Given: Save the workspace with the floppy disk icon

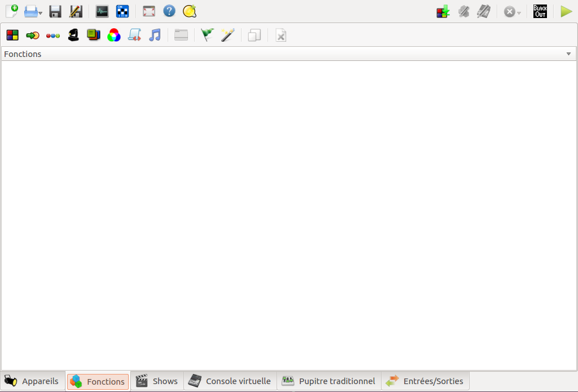Looking at the screenshot, I should coord(55,11).
